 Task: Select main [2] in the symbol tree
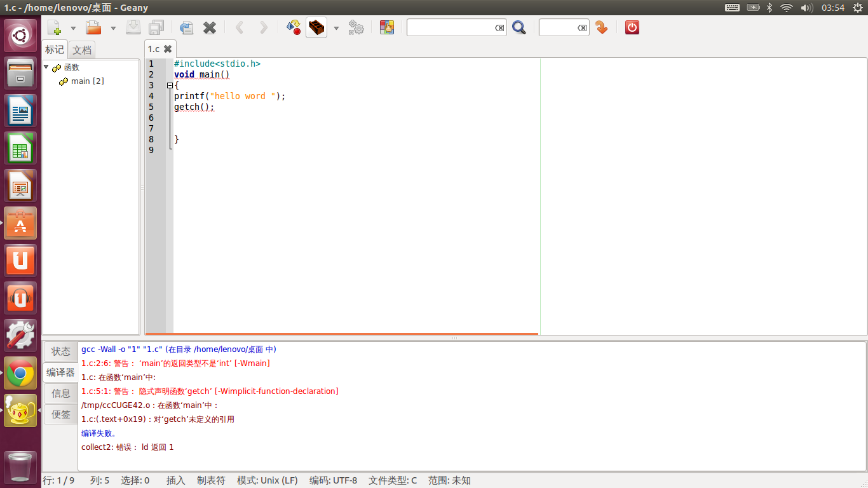[x=87, y=81]
